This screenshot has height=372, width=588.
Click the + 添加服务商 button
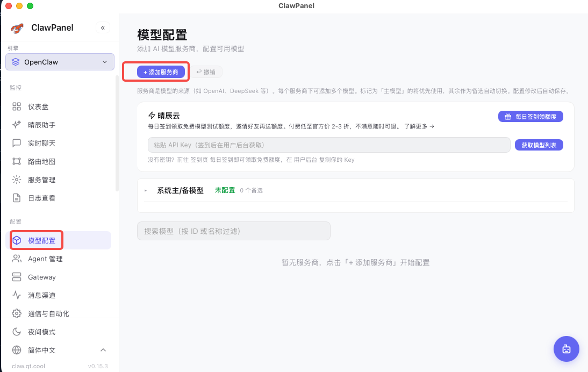(161, 72)
